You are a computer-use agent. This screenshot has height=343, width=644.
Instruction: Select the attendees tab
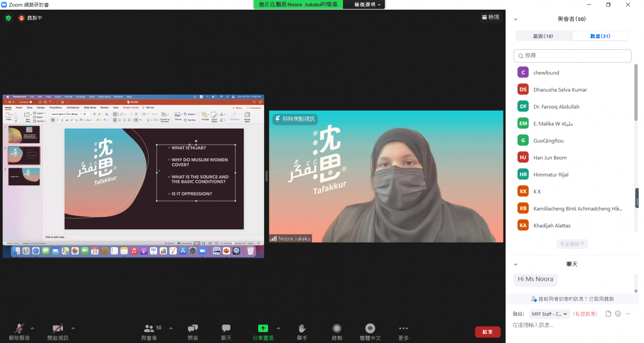(600, 36)
